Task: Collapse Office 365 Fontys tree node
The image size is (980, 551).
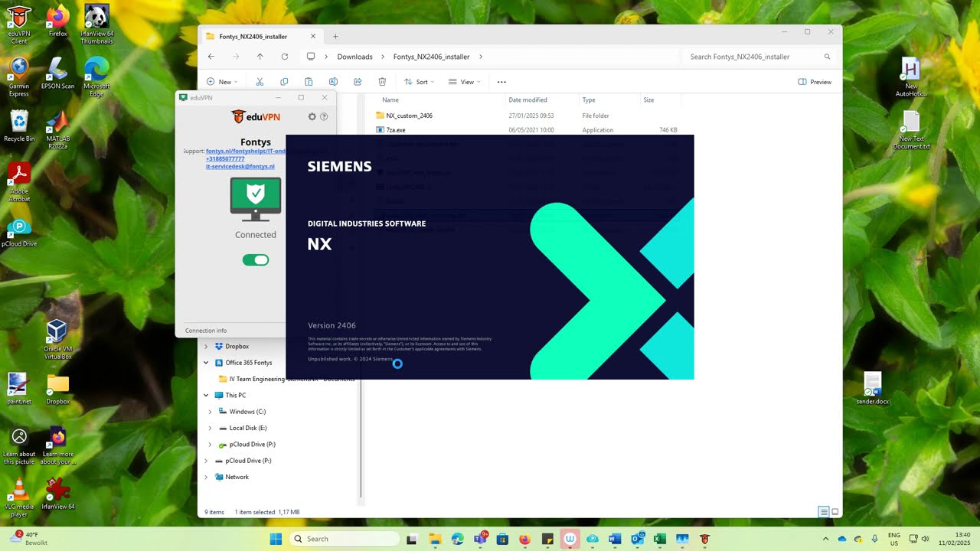Action: click(206, 363)
